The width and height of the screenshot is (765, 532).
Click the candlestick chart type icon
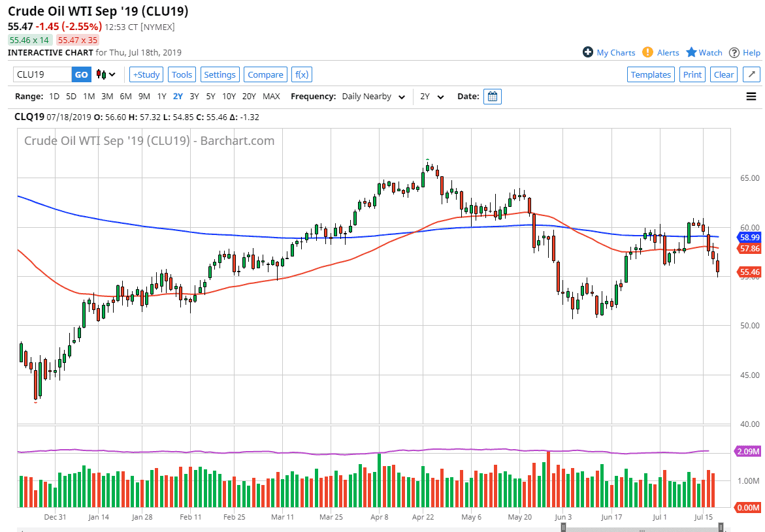(102, 74)
